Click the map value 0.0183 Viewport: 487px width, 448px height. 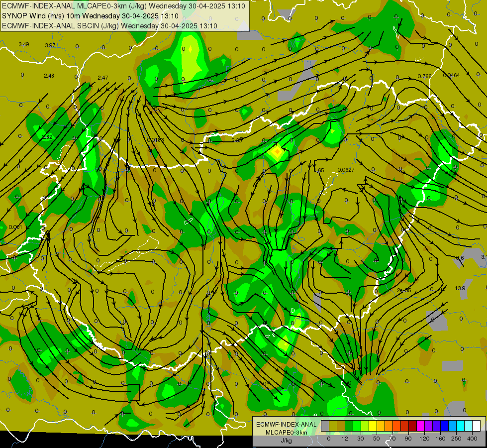(x=156, y=140)
